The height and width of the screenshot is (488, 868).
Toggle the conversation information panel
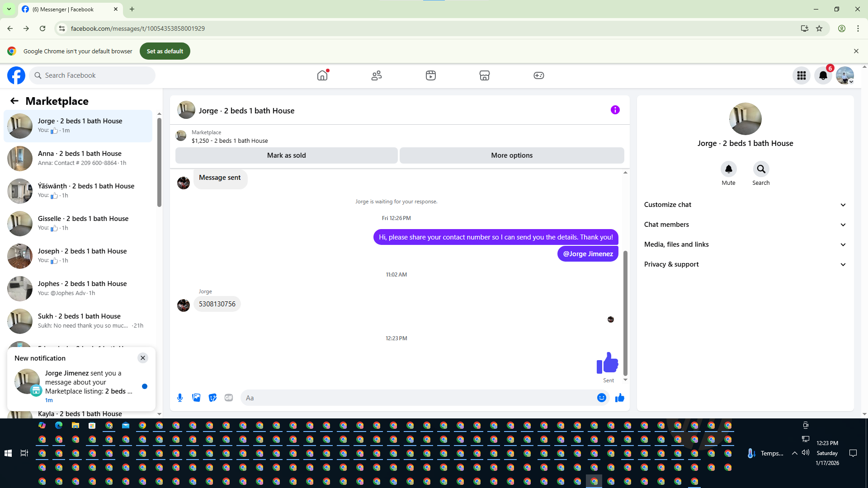[x=615, y=110]
